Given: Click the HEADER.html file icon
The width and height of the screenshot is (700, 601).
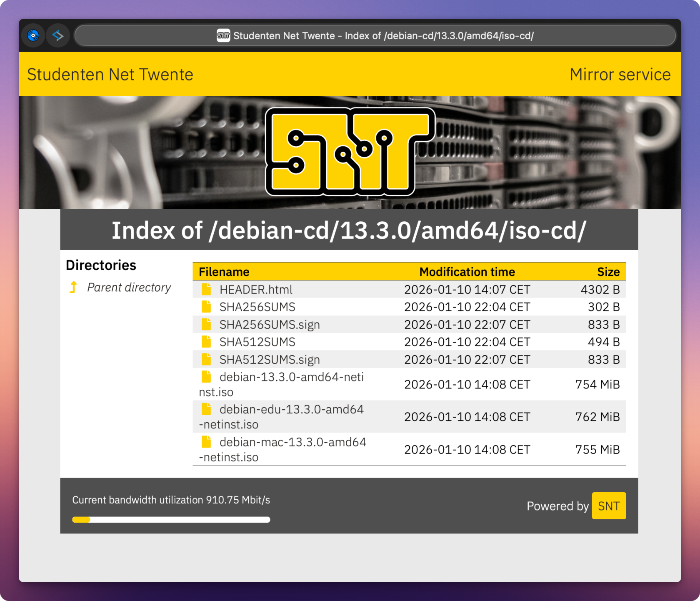Looking at the screenshot, I should point(206,289).
